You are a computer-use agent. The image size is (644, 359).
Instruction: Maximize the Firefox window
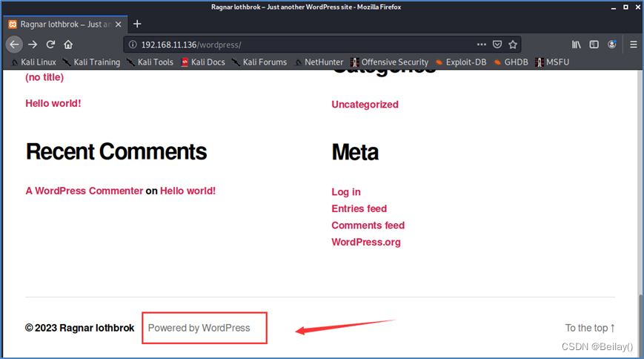point(625,7)
